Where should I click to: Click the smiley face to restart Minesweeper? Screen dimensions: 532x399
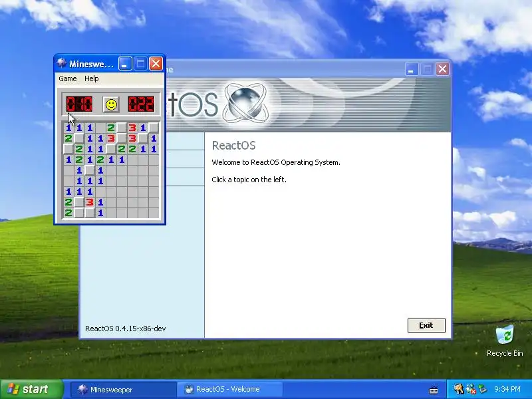click(111, 104)
